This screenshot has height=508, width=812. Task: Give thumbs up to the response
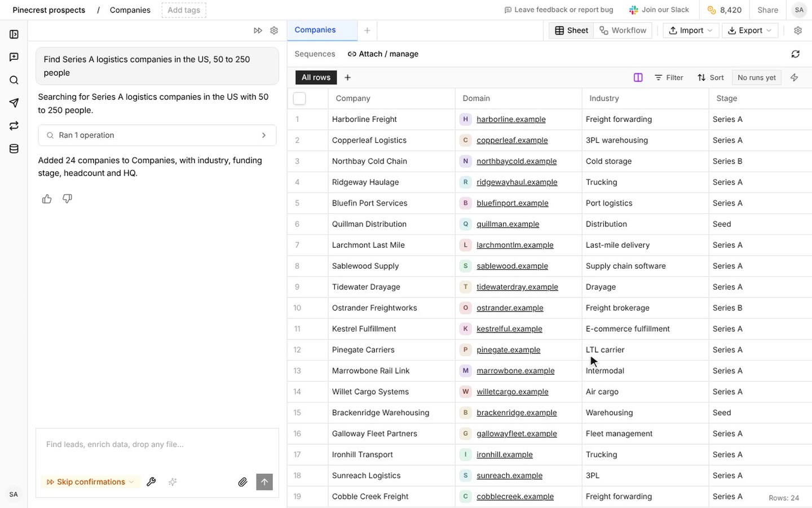(x=47, y=199)
